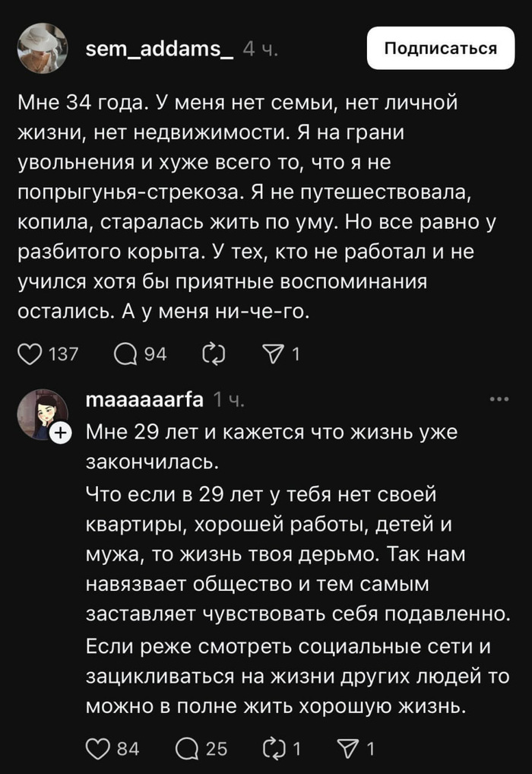Viewport: 532px width, 774px height.
Task: Share the maaaaaarfa reply via send icon
Action: 349,749
